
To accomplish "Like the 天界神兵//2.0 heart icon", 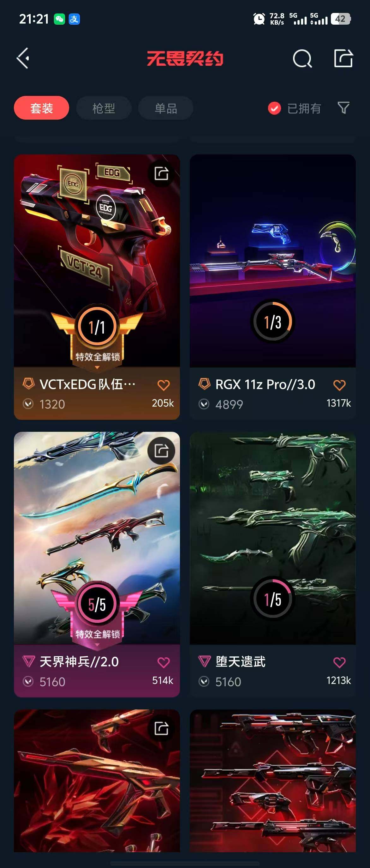I will point(164,662).
